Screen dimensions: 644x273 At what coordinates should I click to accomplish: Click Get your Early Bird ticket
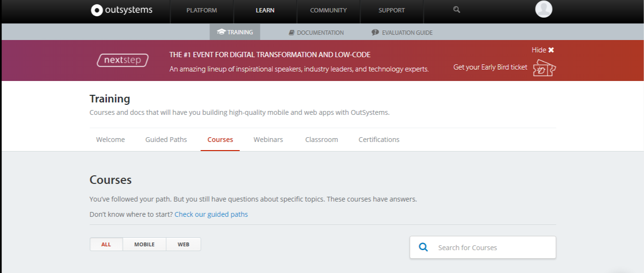490,67
